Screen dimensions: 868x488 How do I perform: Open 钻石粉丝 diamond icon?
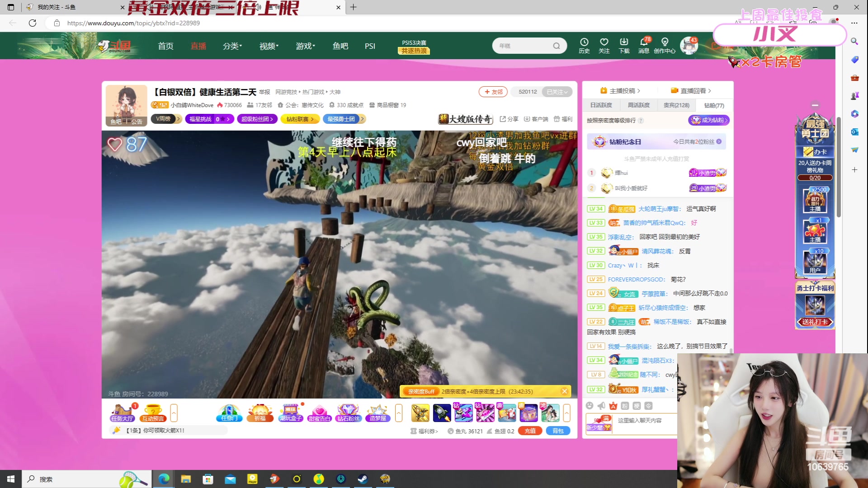(x=349, y=413)
